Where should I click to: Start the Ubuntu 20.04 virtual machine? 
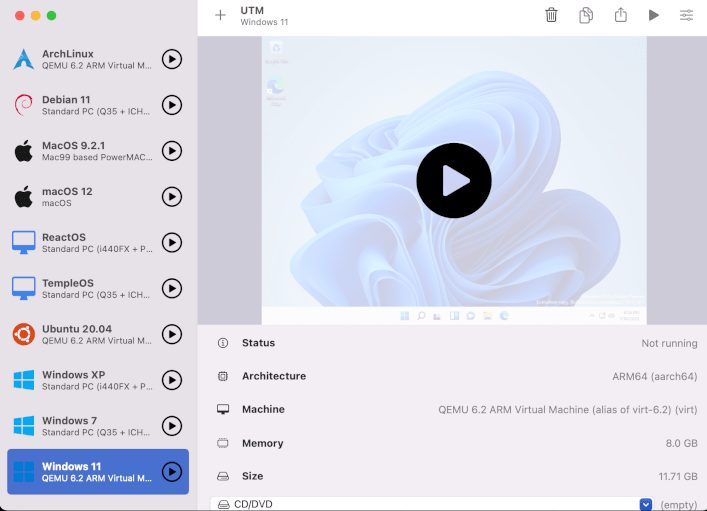tap(172, 334)
